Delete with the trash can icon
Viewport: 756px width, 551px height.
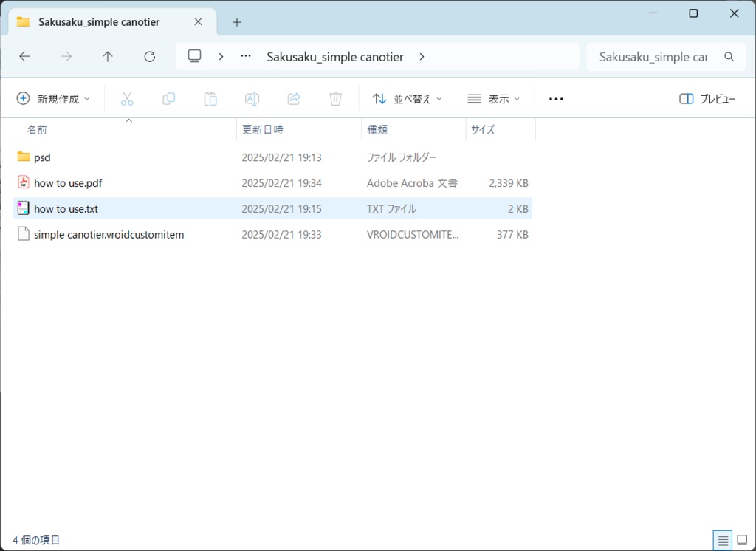pos(336,99)
